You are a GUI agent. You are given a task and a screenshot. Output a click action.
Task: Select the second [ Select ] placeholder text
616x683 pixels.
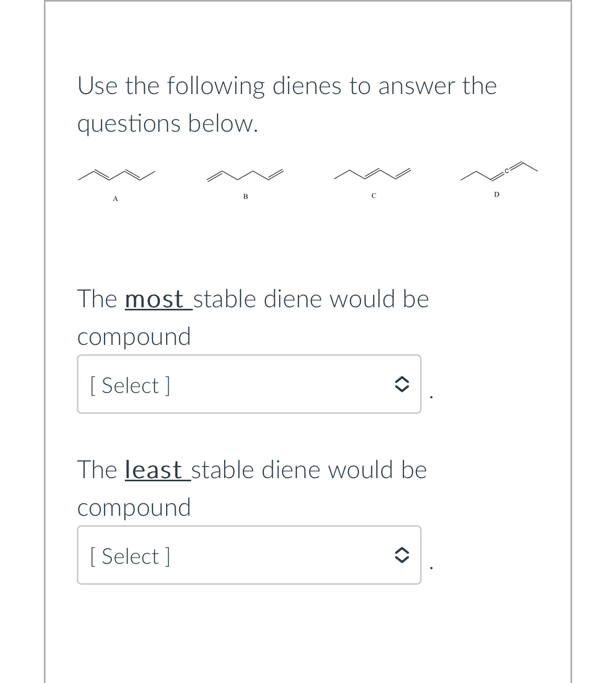click(x=130, y=556)
